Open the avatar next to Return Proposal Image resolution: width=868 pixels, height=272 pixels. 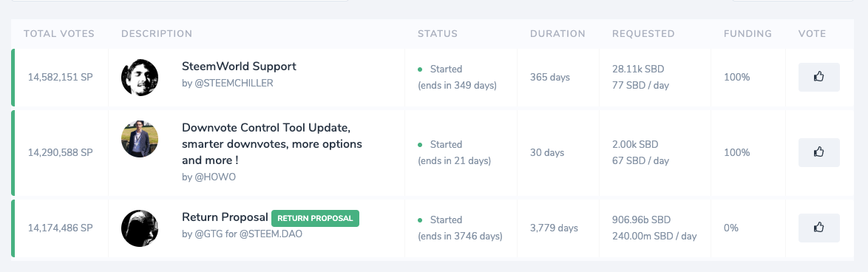(140, 228)
